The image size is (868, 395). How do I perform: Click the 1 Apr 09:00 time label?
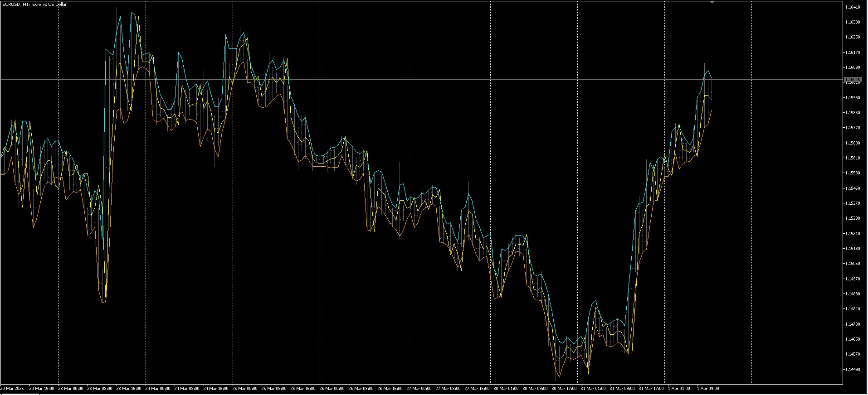(x=708, y=388)
